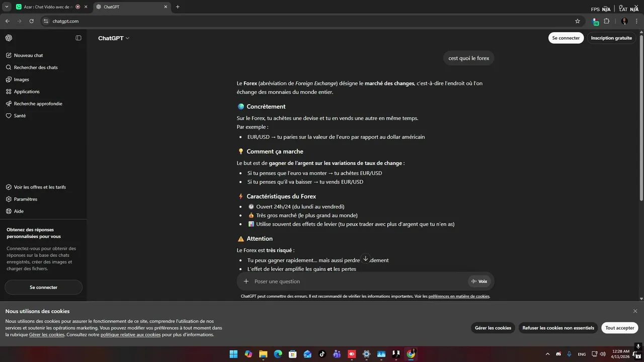Open the Windows Start menu
Image resolution: width=644 pixels, height=362 pixels.
(x=233, y=354)
